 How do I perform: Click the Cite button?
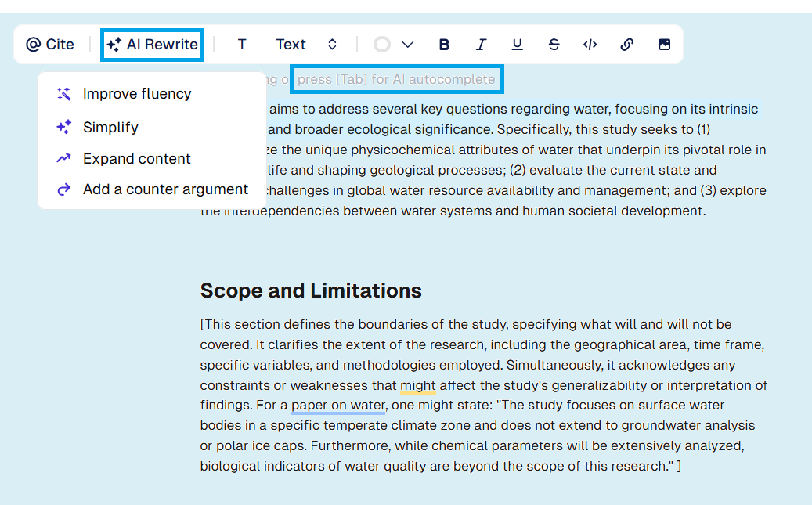point(50,45)
